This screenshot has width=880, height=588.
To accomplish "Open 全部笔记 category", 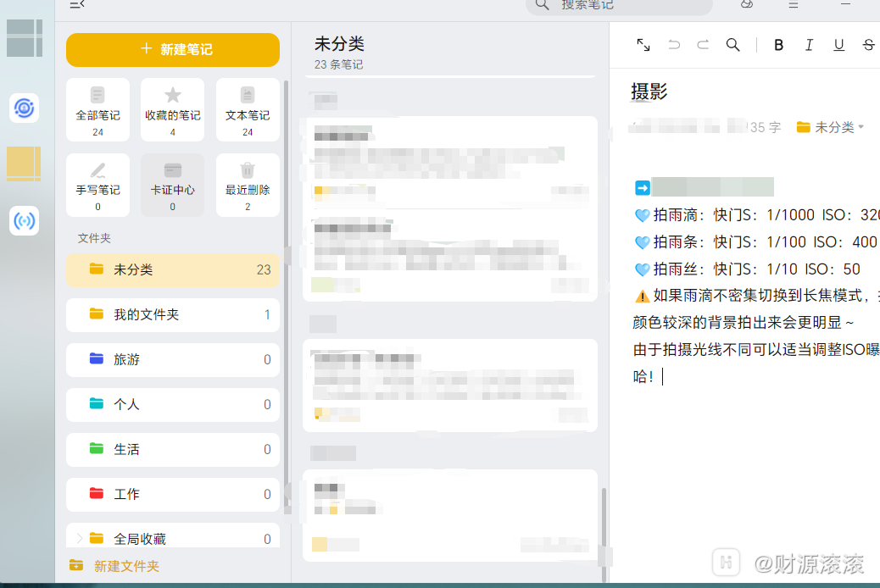I will pos(97,109).
